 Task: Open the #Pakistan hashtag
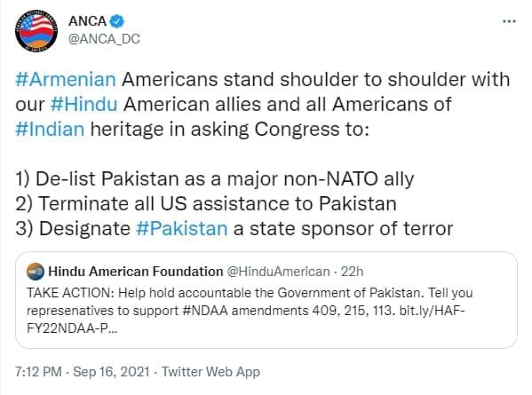tap(181, 228)
